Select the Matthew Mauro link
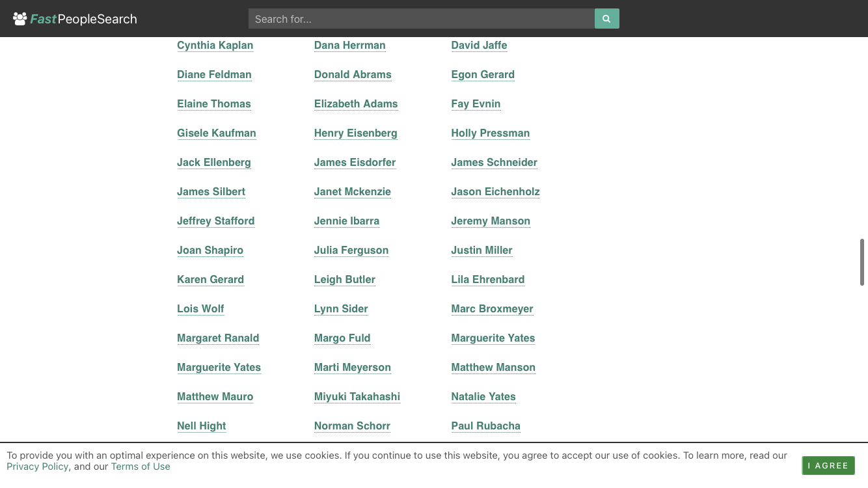Viewport: 868px width, 488px height. point(215,396)
